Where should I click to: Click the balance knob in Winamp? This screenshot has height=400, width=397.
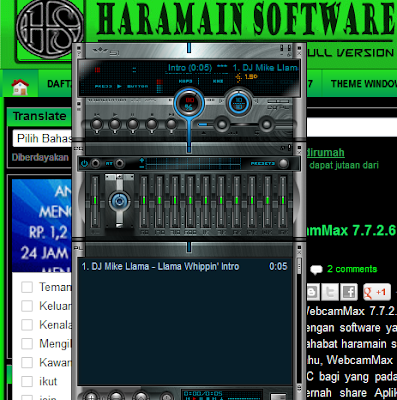[x=266, y=125]
